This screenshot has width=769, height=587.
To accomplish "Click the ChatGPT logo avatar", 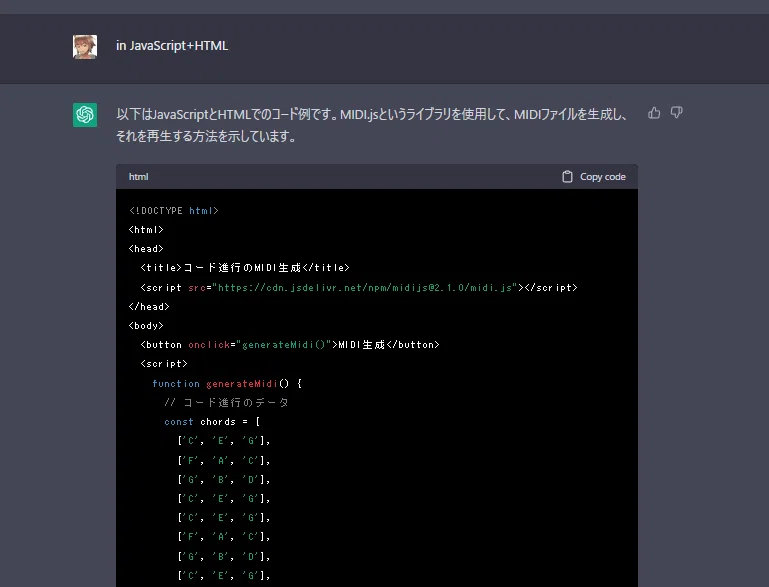I will pos(85,115).
